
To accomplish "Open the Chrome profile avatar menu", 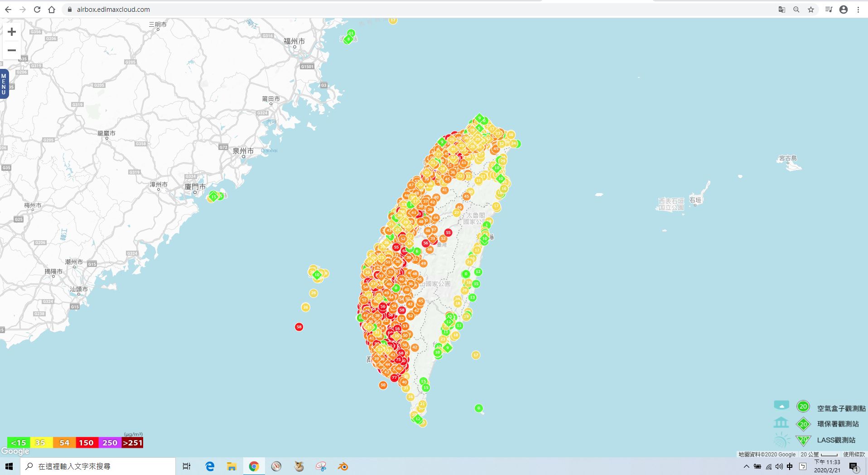I will (x=844, y=10).
